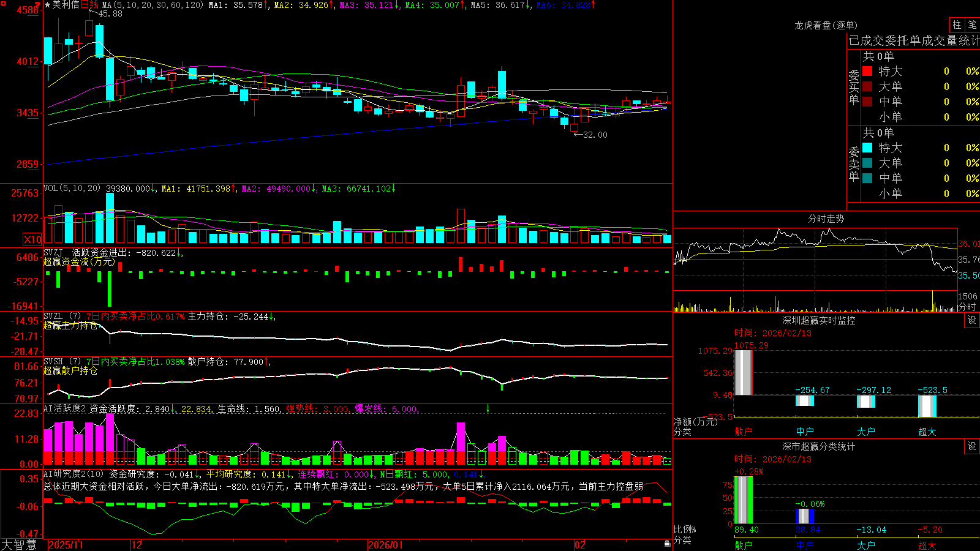Click the 超赢主力持仓 label
980x551 pixels.
(x=70, y=326)
